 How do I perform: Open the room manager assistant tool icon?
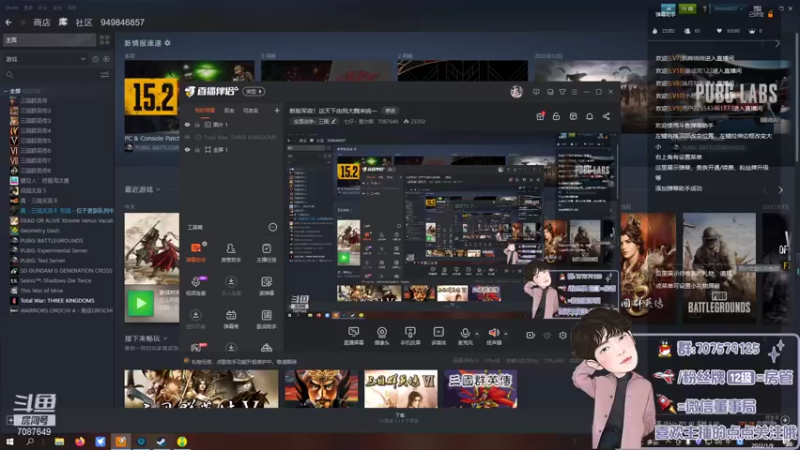click(x=231, y=252)
